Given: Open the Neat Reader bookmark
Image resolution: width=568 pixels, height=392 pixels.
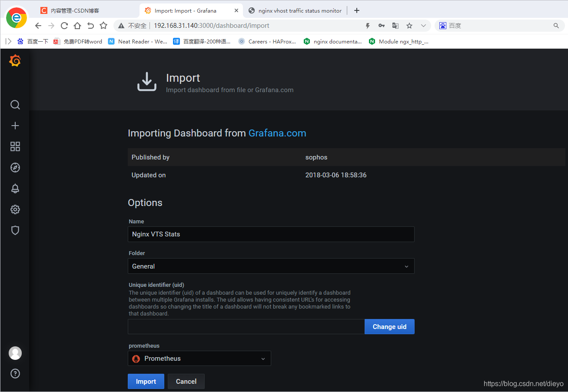Looking at the screenshot, I should coord(138,41).
